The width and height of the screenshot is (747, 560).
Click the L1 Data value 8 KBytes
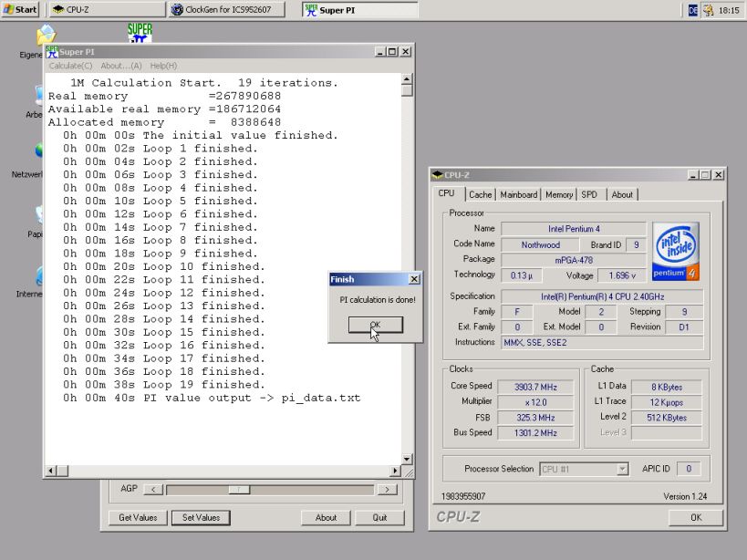667,387
